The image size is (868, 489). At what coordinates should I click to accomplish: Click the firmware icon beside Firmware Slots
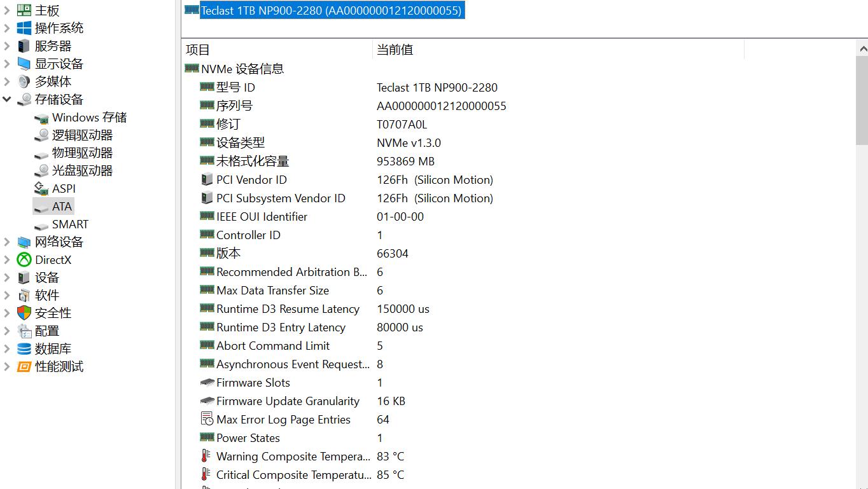click(206, 382)
